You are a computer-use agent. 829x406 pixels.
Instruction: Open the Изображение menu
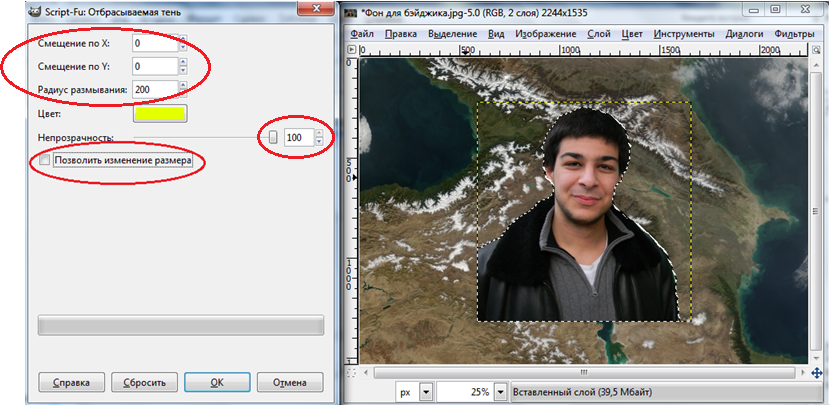coord(546,34)
